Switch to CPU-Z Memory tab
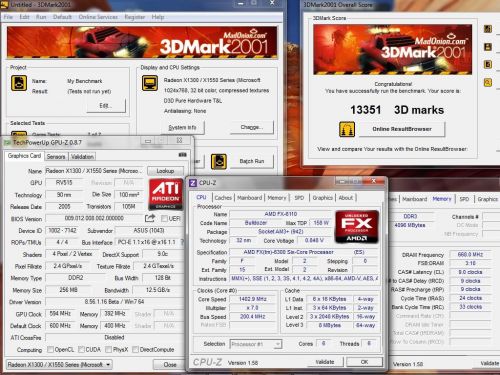The width and height of the screenshot is (500, 375). tap(277, 198)
